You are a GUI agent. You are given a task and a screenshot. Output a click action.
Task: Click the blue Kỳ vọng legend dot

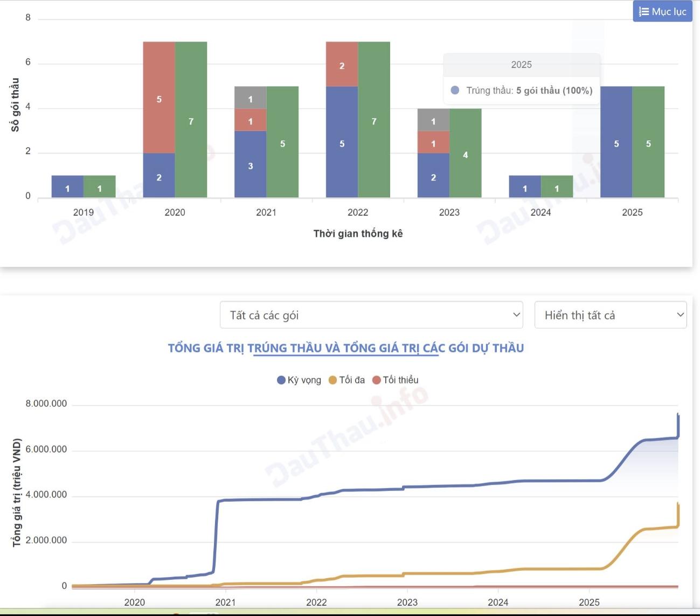click(281, 380)
